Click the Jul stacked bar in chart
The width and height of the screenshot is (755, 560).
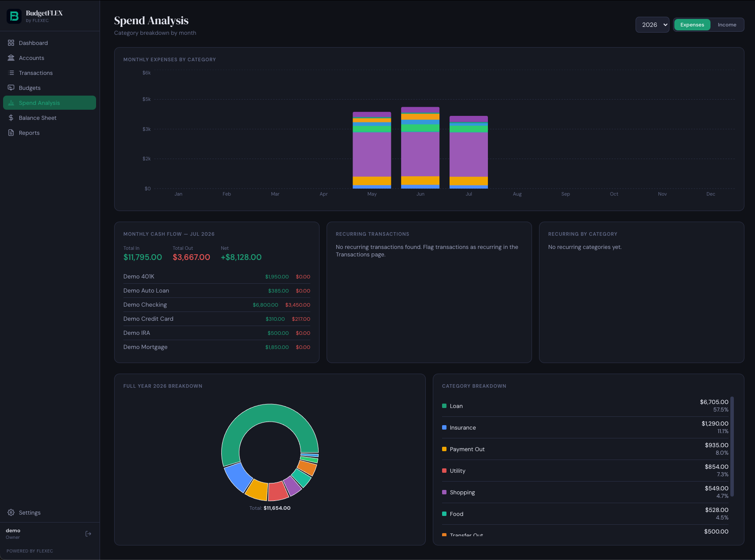coord(469,152)
